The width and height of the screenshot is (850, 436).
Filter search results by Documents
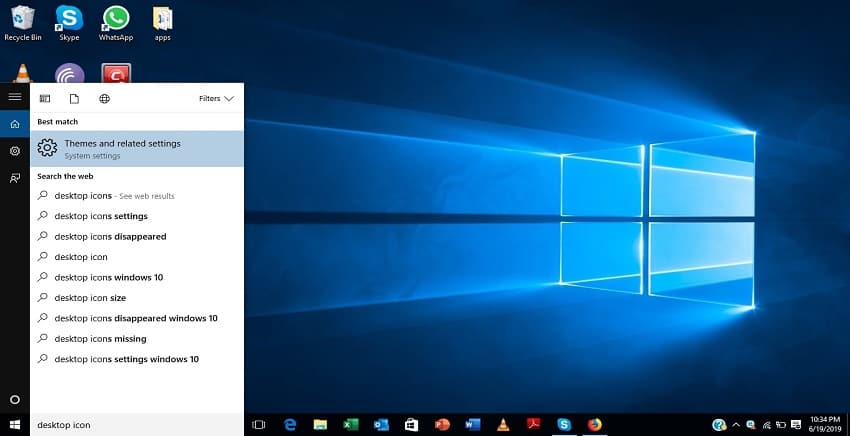tap(74, 98)
